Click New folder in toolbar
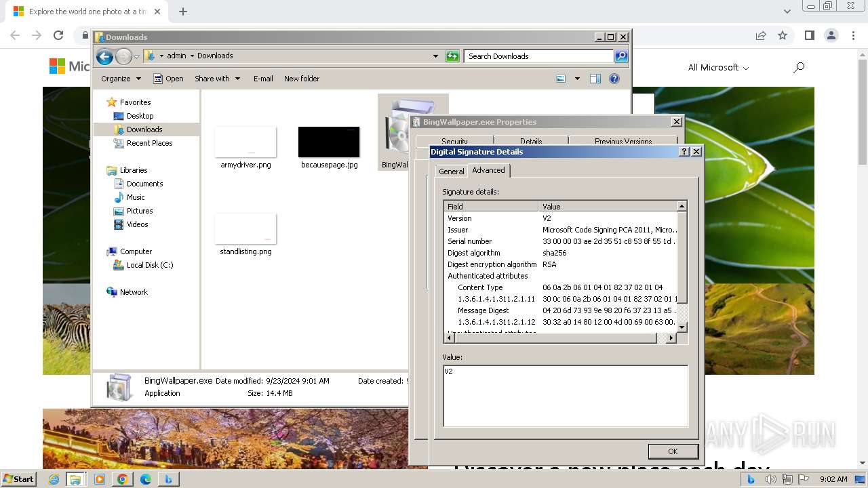Viewport: 868px width, 488px height. click(x=302, y=79)
